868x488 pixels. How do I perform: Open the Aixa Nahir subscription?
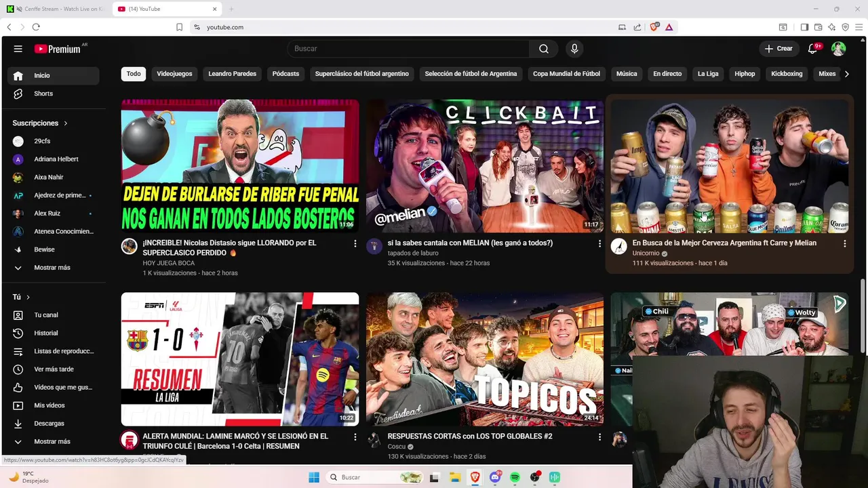[x=54, y=177]
